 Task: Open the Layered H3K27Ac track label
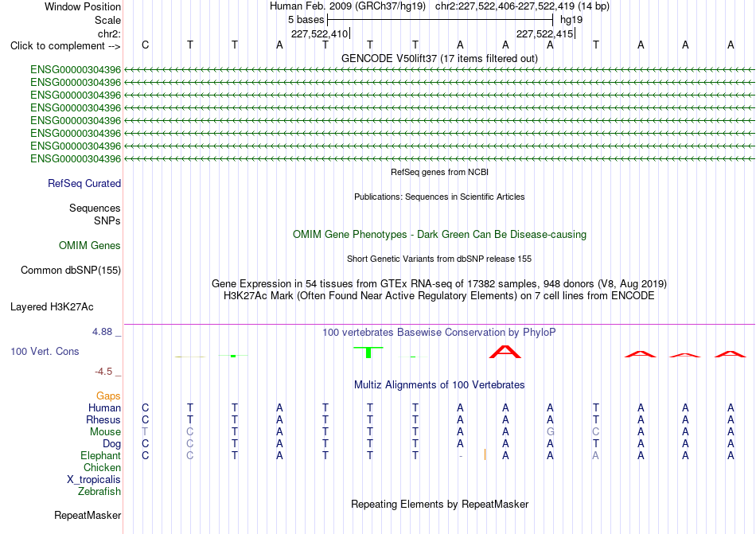pos(52,307)
